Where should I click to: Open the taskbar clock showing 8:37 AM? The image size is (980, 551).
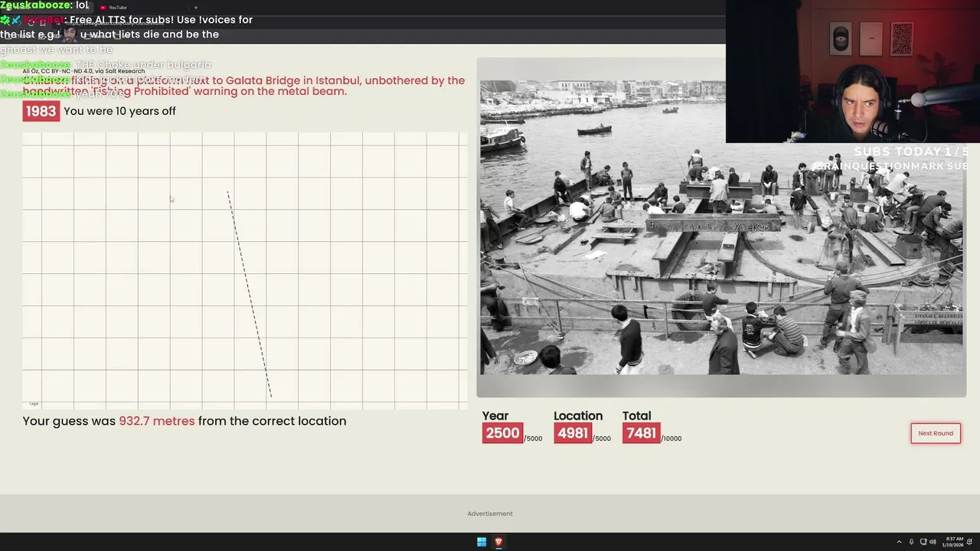coord(954,542)
